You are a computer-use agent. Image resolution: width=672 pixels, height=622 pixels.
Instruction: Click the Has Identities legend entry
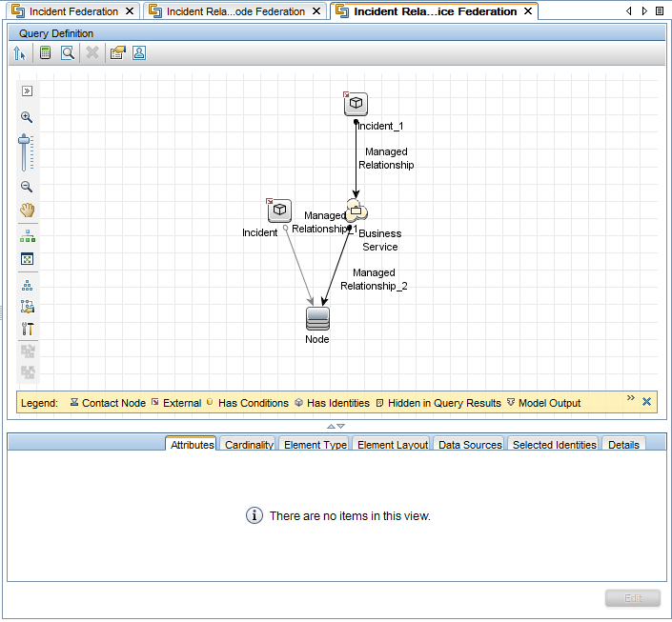(333, 403)
